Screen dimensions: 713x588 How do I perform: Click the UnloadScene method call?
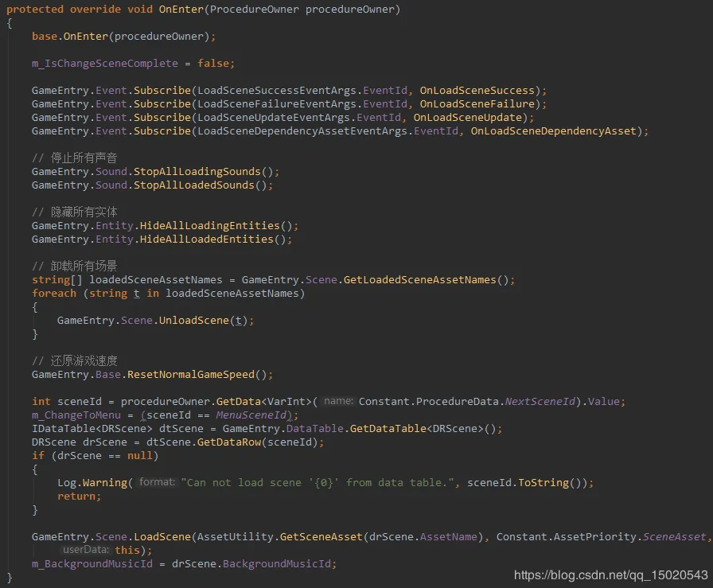click(x=193, y=321)
